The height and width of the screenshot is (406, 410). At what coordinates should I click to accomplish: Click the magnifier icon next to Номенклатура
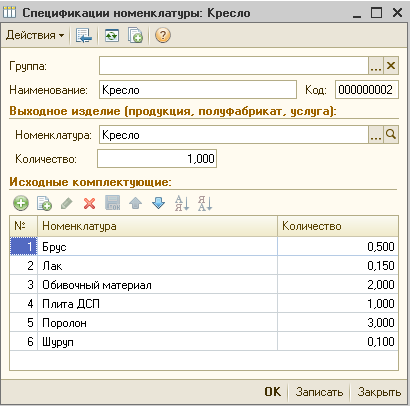(x=391, y=135)
